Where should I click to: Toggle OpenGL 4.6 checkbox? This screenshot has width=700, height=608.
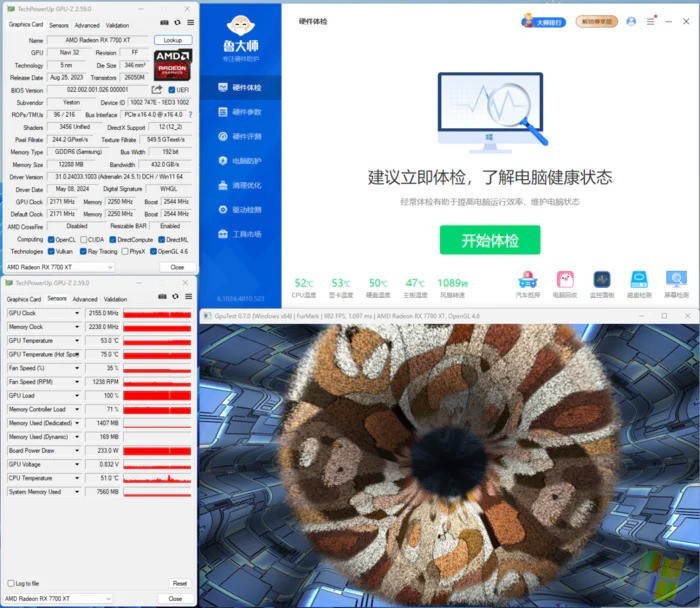pos(154,251)
